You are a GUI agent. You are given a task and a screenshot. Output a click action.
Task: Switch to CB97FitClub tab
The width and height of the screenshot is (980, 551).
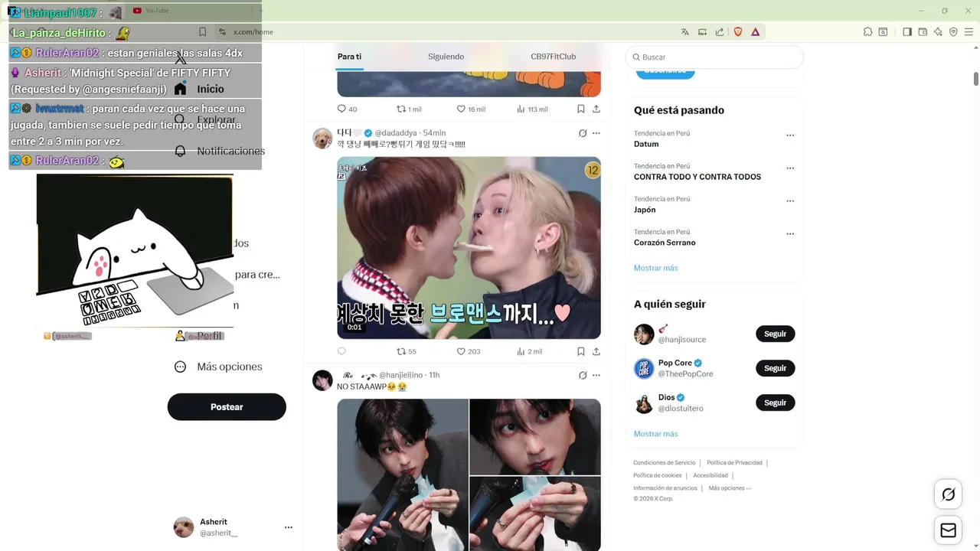[x=553, y=57]
